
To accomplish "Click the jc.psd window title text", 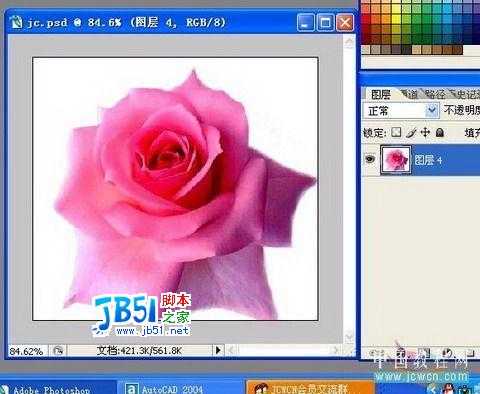I will (x=126, y=23).
